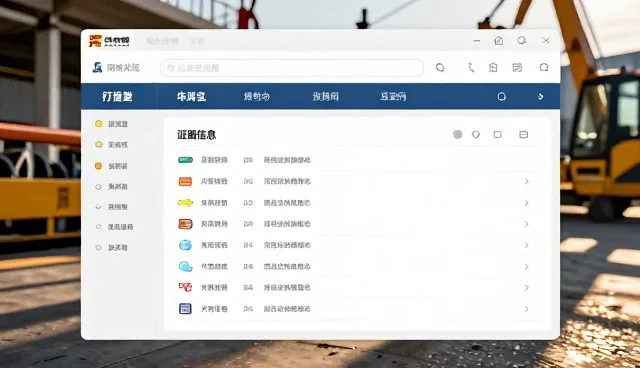Open the first faint menu item beside the logo
640x368 pixels.
pos(162,41)
